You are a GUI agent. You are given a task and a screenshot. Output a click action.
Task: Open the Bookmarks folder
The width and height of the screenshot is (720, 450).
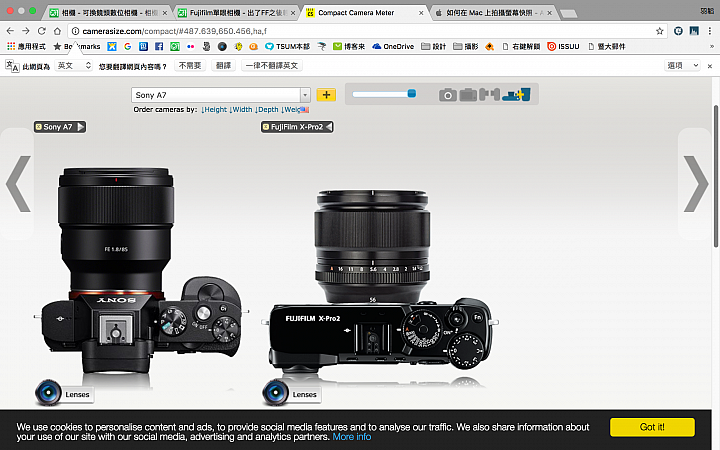pos(77,46)
